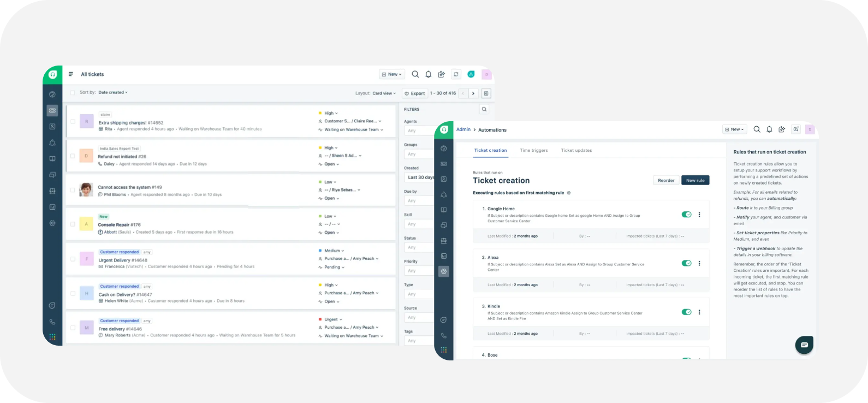Open Solutions book icon in All tickets sidebar
The height and width of the screenshot is (403, 868).
52,159
